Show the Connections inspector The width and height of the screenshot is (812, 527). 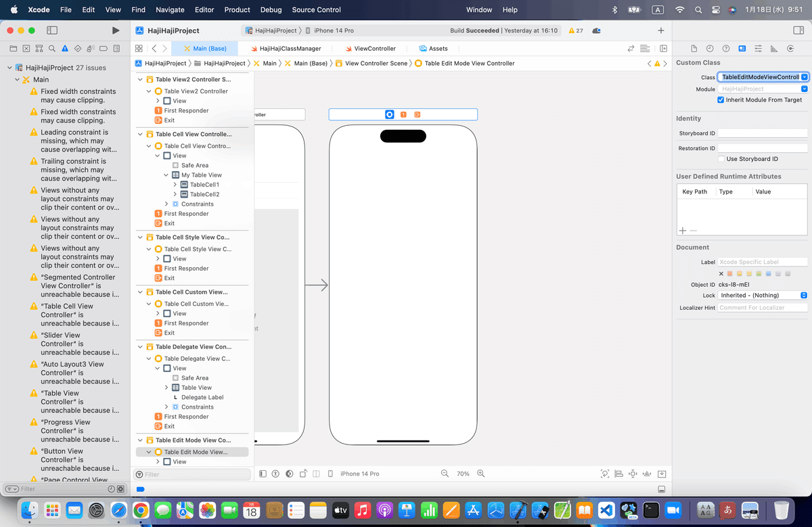(x=790, y=49)
